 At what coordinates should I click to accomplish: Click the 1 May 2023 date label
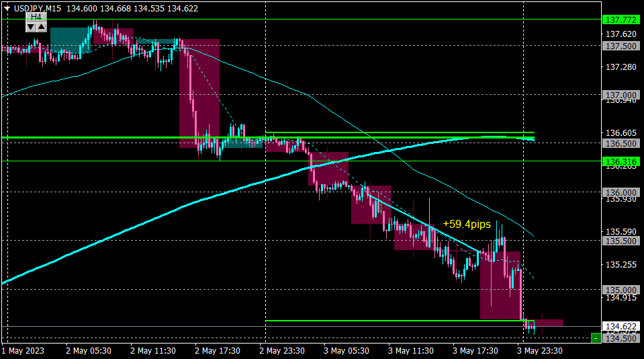[x=23, y=351]
